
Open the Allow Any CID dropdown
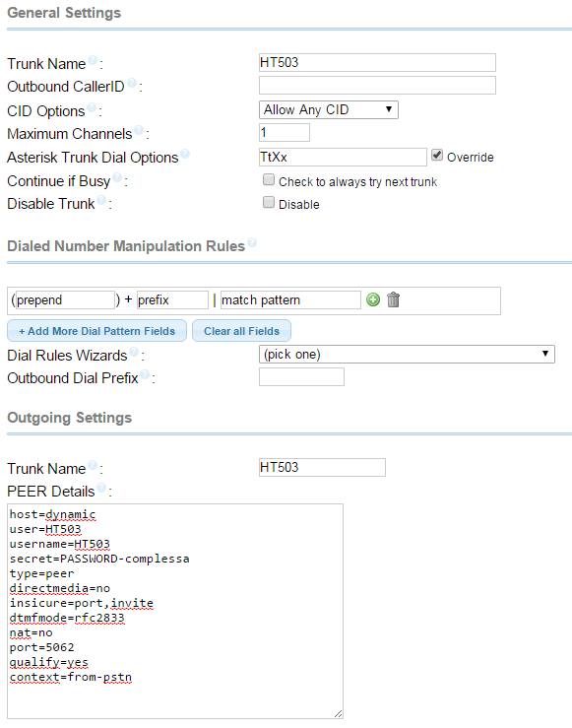click(329, 110)
